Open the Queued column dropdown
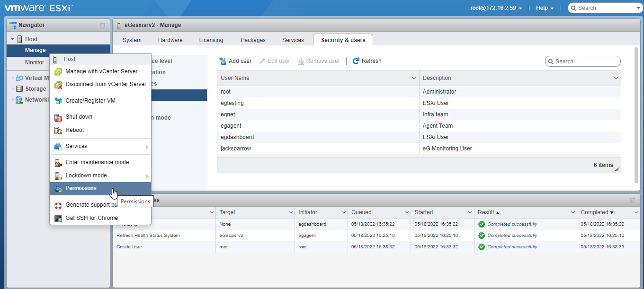This screenshot has width=644, height=289. pyautogui.click(x=406, y=212)
